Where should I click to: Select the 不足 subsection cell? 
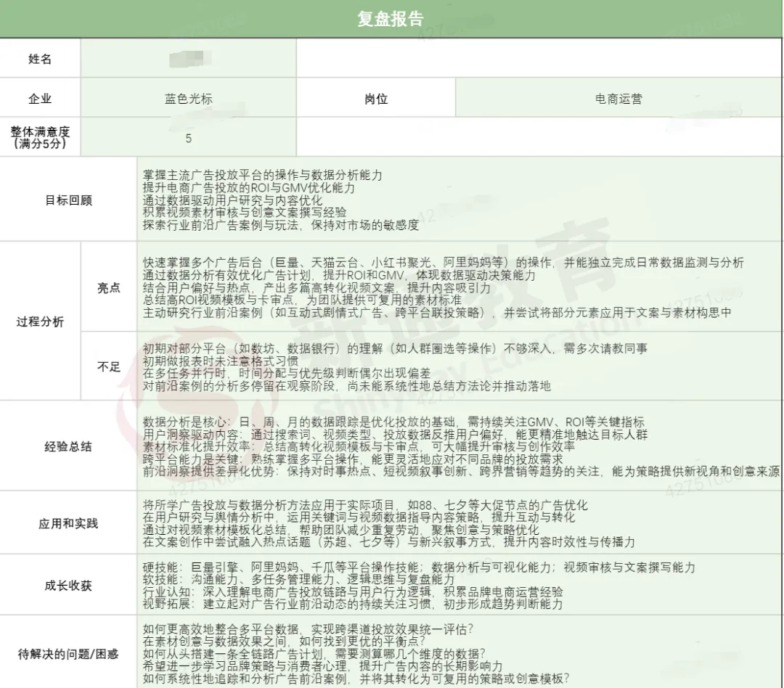click(107, 366)
